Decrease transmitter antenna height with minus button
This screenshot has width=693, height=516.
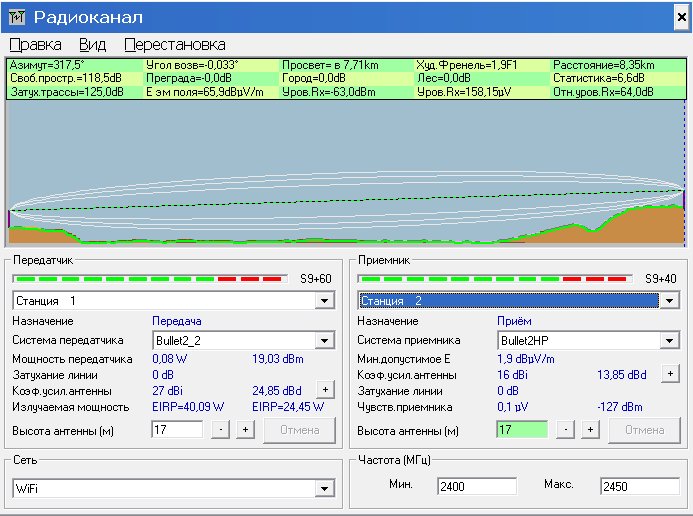(x=221, y=430)
